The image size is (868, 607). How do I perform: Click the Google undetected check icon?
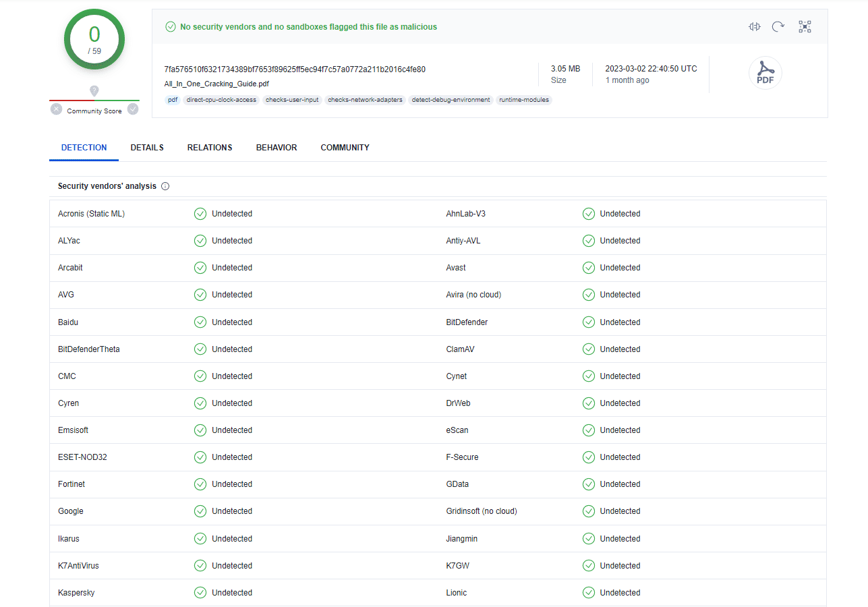200,511
